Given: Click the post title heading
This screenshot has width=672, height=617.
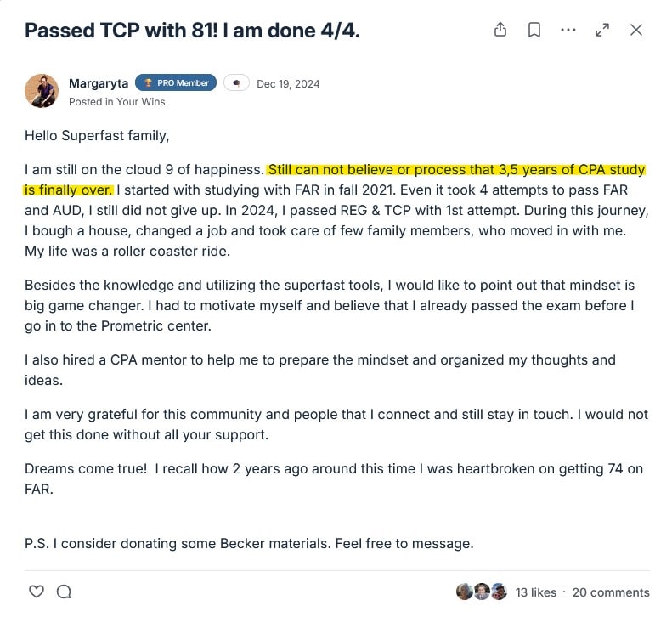Looking at the screenshot, I should pos(192,31).
